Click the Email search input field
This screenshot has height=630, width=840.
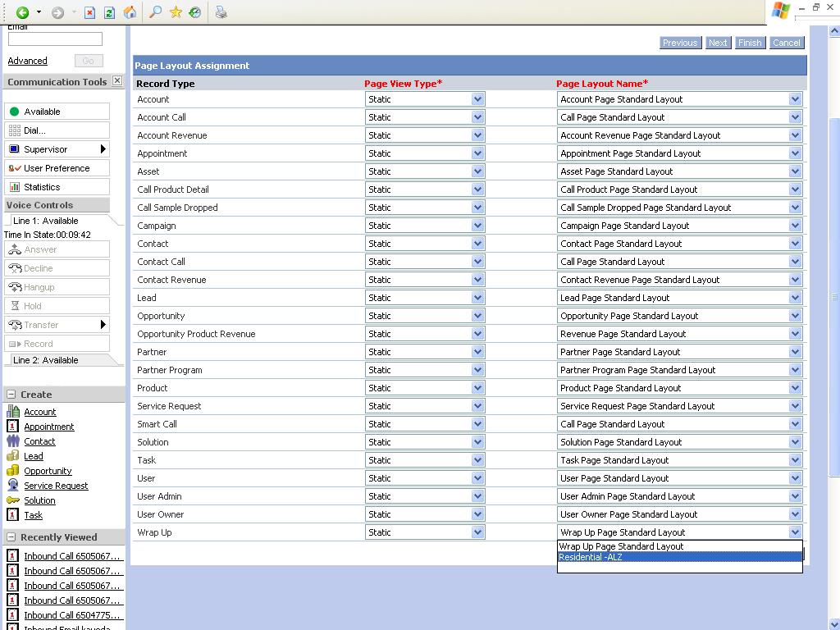(55, 39)
